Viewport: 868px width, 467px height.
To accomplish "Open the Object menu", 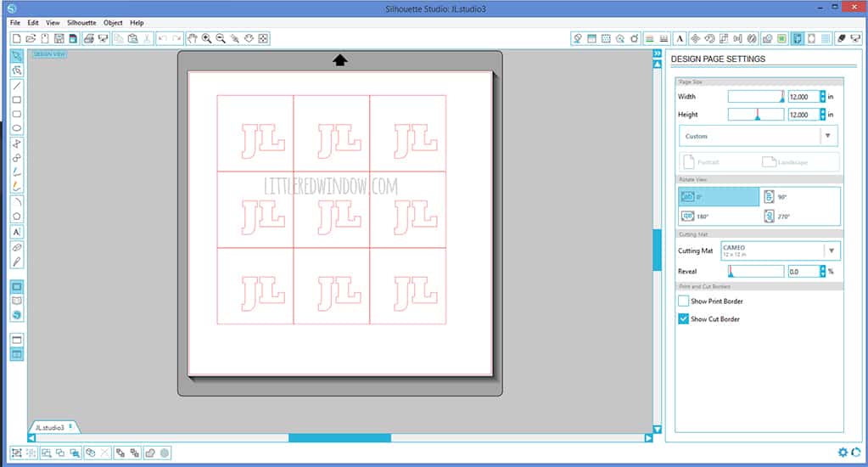I will point(112,23).
